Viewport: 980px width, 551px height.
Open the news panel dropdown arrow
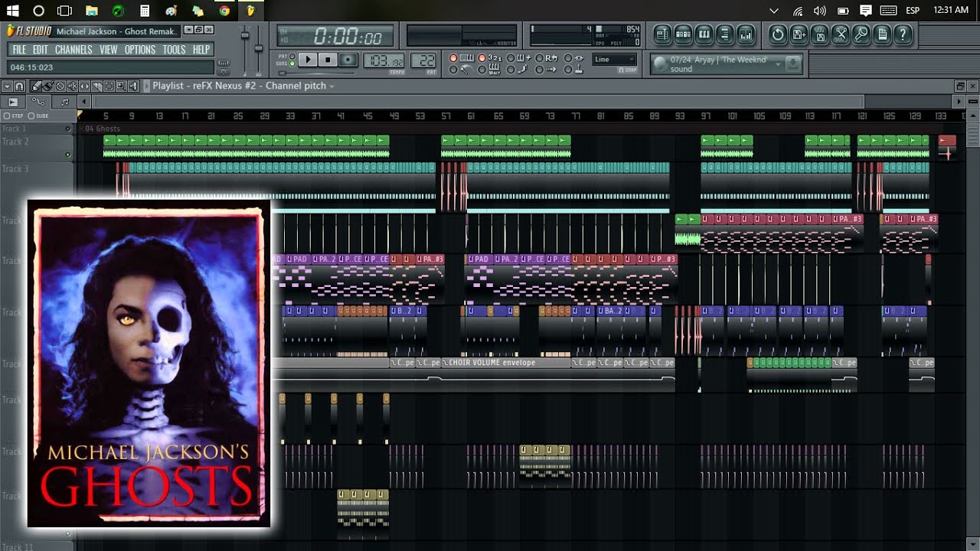778,64
